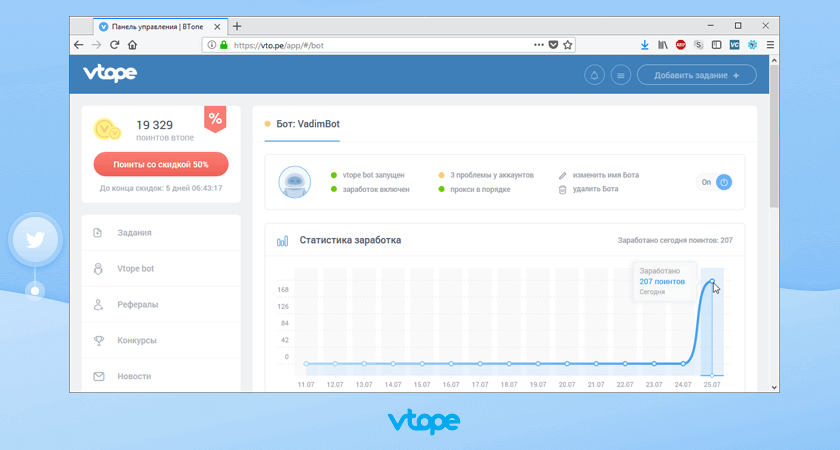This screenshot has width=840, height=450.
Task: Click the red percent discount ribbon
Action: click(x=215, y=119)
